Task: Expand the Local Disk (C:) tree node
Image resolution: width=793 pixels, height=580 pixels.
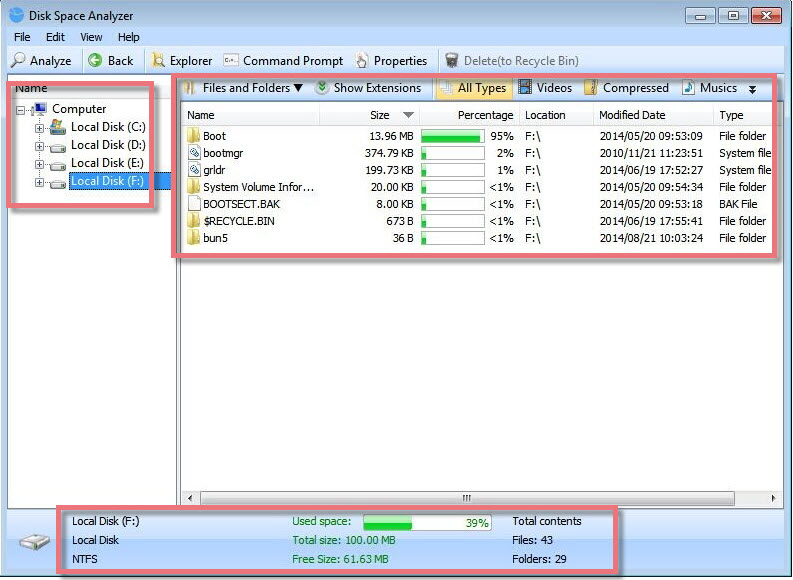Action: pyautogui.click(x=40, y=127)
